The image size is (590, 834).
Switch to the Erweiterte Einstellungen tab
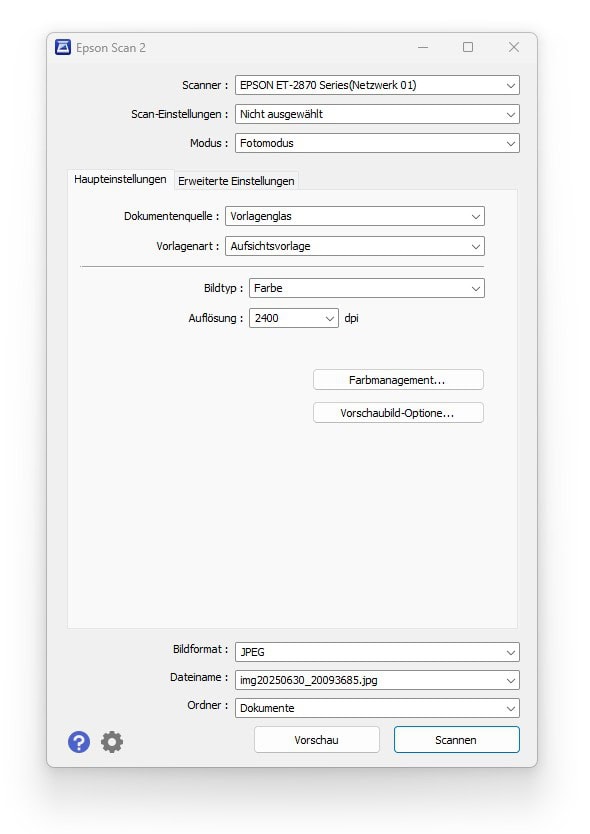pyautogui.click(x=236, y=181)
